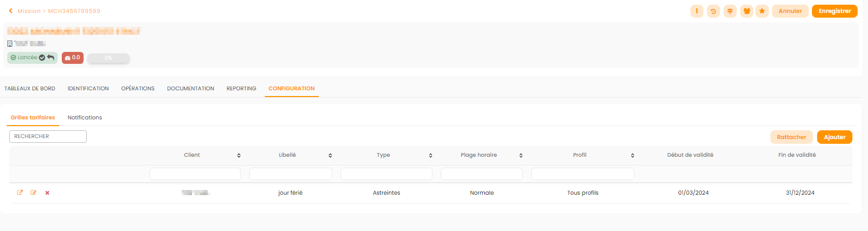Focus the RECHERCHER search field
Screen dimensions: 868x231
[x=48, y=137]
